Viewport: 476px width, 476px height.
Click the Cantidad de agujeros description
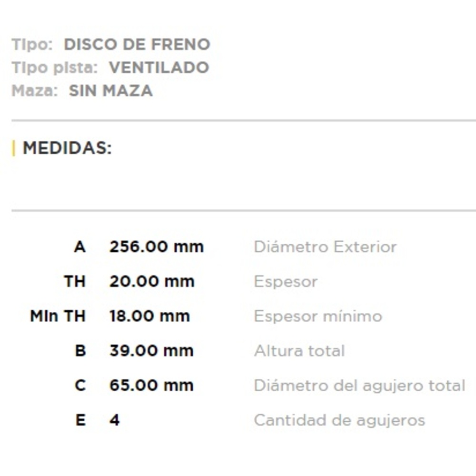point(339,420)
